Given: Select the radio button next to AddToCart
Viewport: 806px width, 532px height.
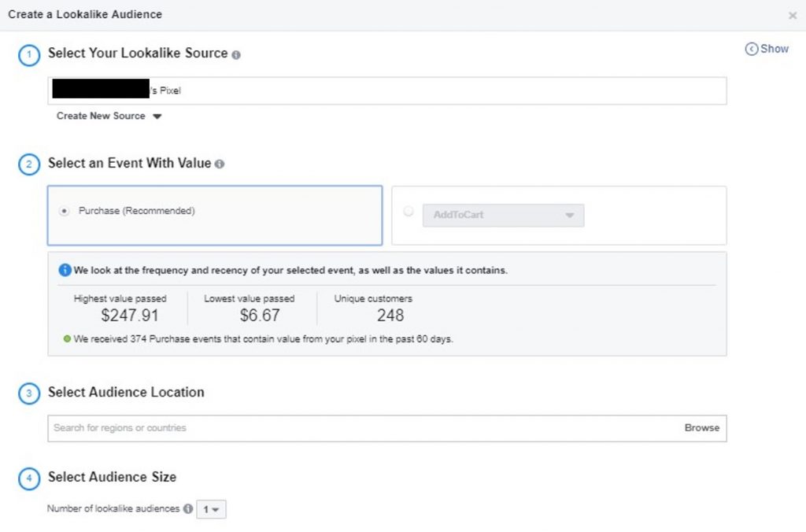Looking at the screenshot, I should click(x=409, y=211).
